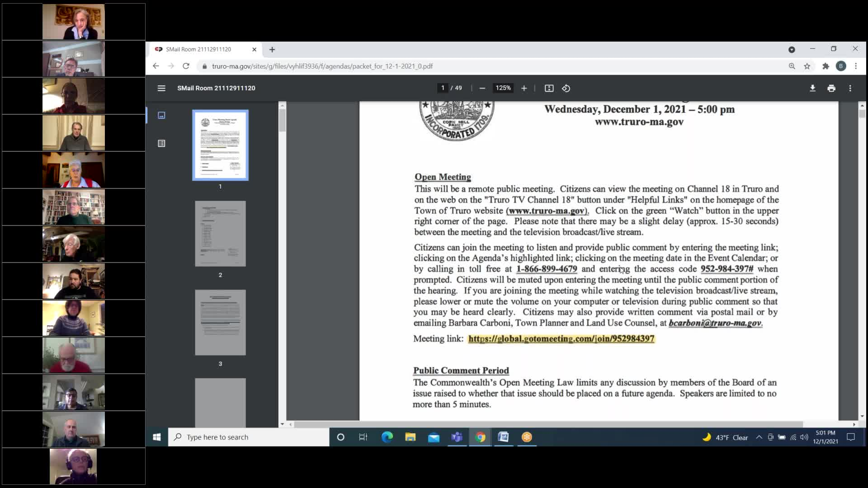Viewport: 868px width, 488px height.
Task: Print the meeting packet PDF
Action: click(831, 88)
